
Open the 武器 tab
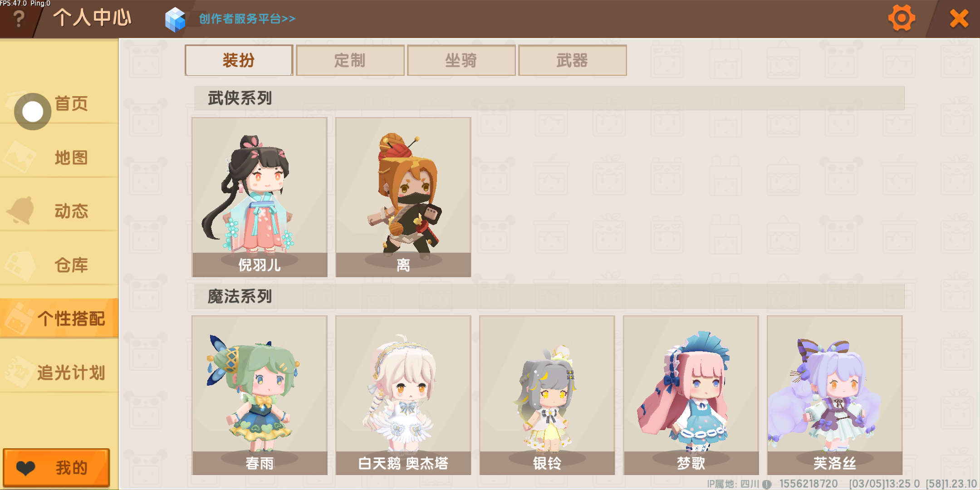coord(572,60)
